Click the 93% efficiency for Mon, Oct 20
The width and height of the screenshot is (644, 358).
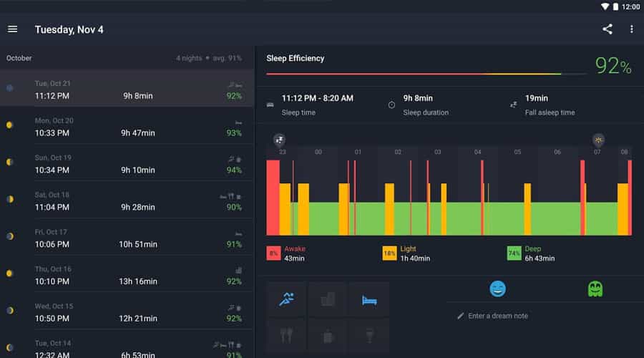234,132
